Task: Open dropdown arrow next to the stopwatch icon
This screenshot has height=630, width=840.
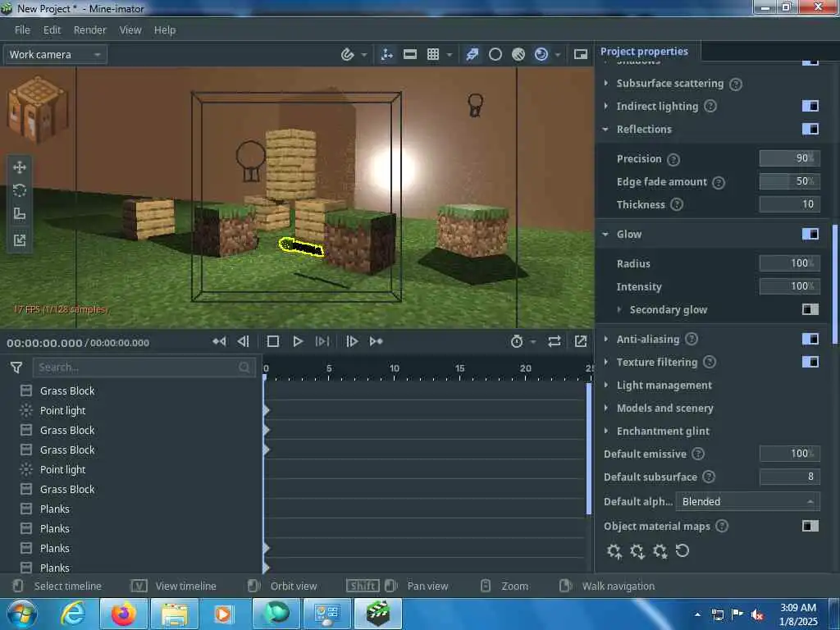Action: click(x=533, y=342)
